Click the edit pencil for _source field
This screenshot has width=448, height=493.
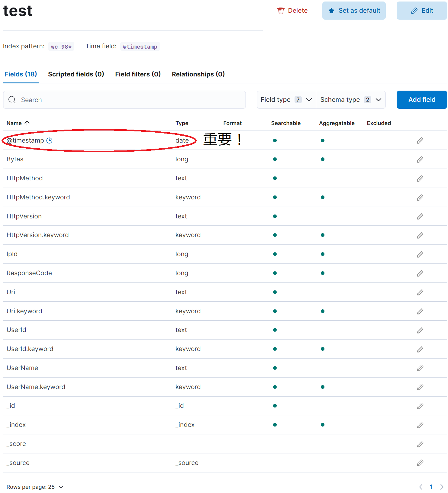(x=420, y=463)
